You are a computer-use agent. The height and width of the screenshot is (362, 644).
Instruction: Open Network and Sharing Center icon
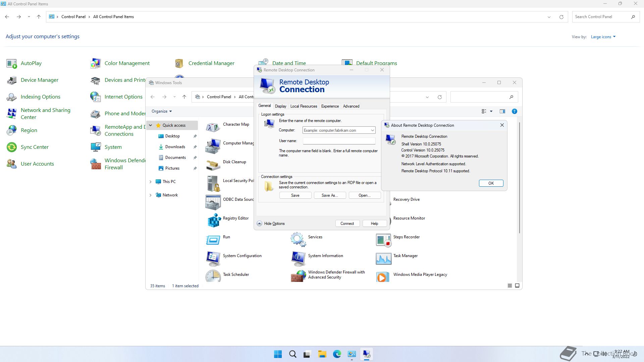(x=12, y=114)
